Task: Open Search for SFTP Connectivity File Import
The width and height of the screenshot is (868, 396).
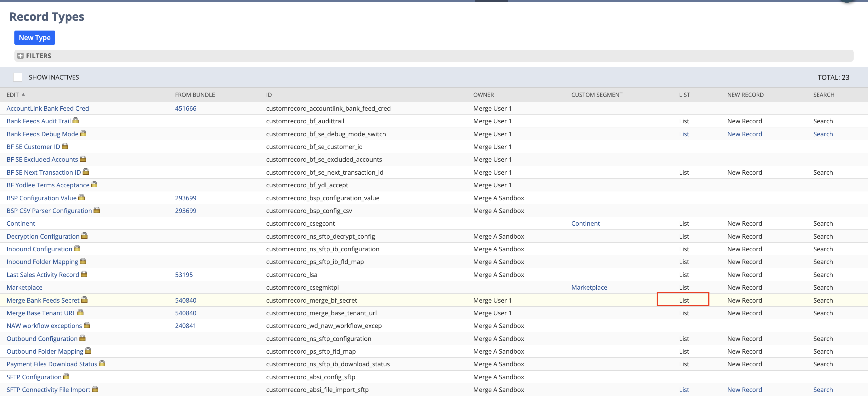Action: (x=823, y=389)
